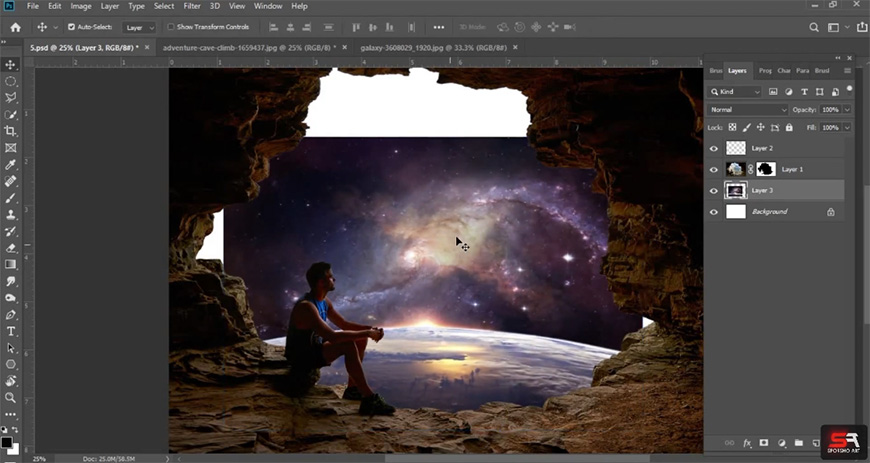Click the switch foreground/background colors arrow
This screenshot has width=870, height=463.
15,430
